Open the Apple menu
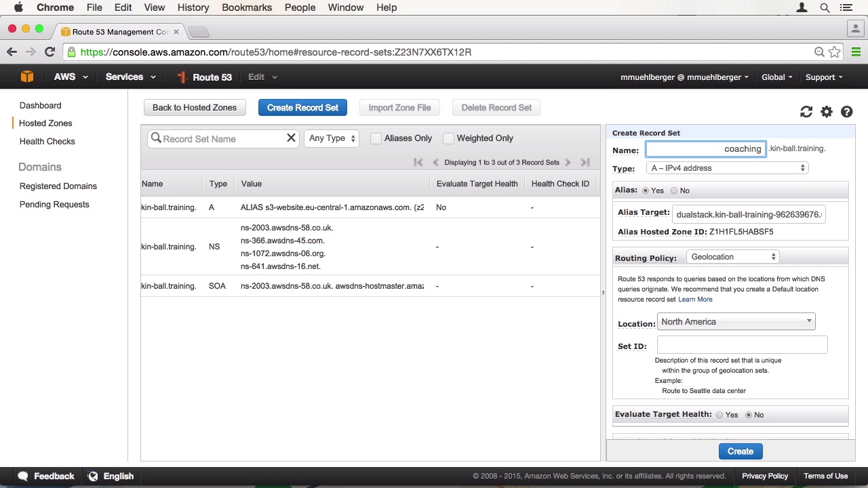Image resolution: width=868 pixels, height=488 pixels. coord(18,7)
